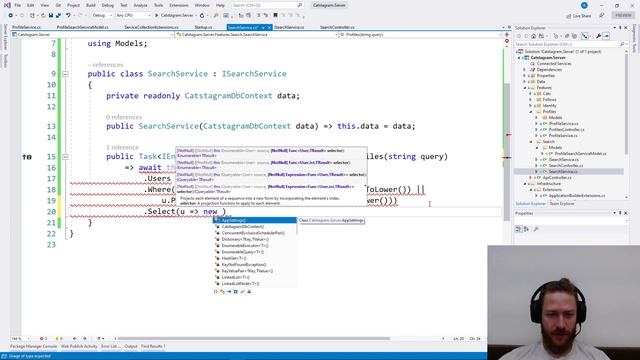Toggle the last filter icon in IntelliSense list
Viewport: 640px width, 360px height.
(x=249, y=291)
